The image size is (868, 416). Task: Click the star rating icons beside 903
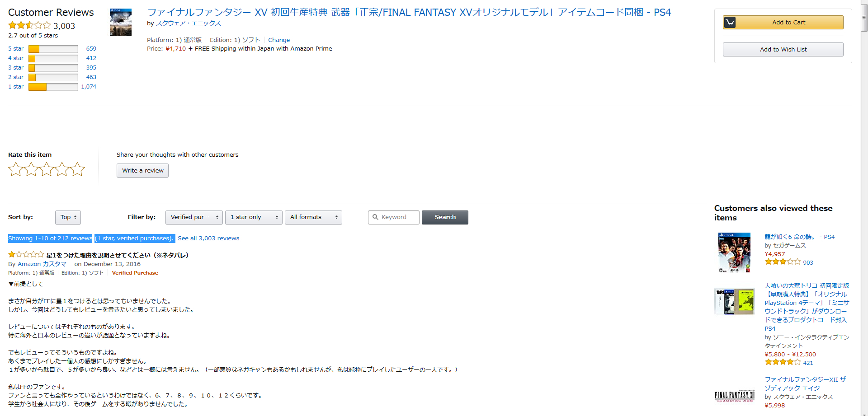[783, 262]
